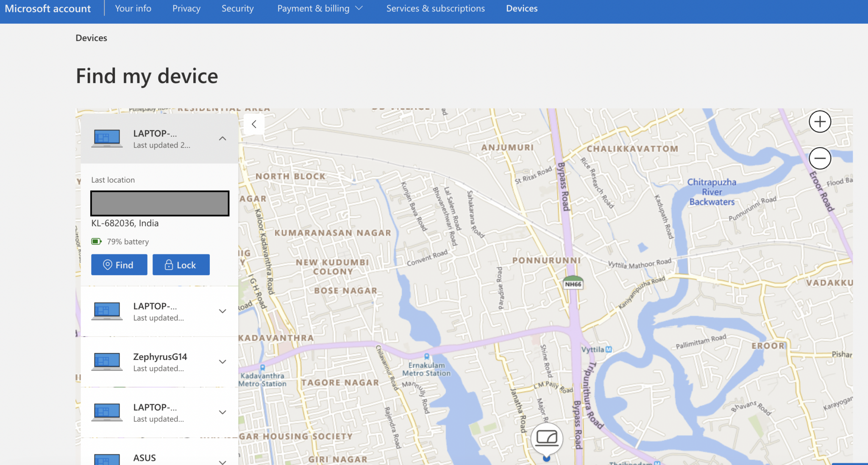Click the laptop location marker on the map

(x=547, y=438)
